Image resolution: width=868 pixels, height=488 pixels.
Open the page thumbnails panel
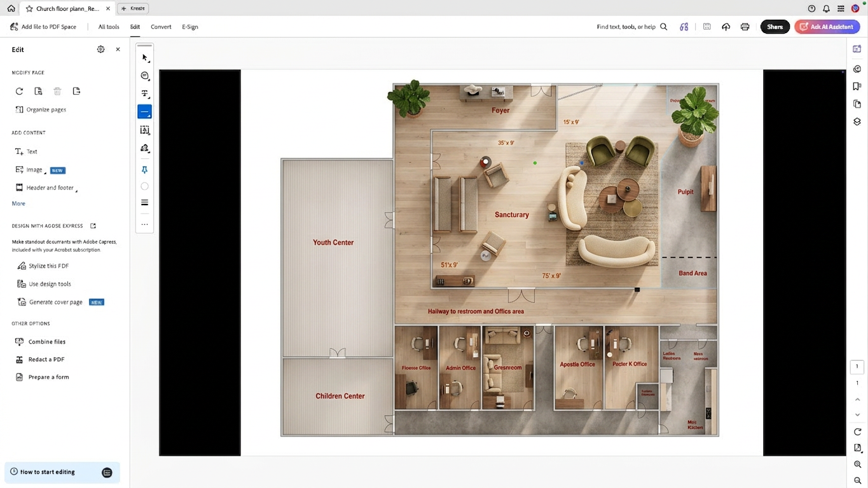(x=857, y=104)
